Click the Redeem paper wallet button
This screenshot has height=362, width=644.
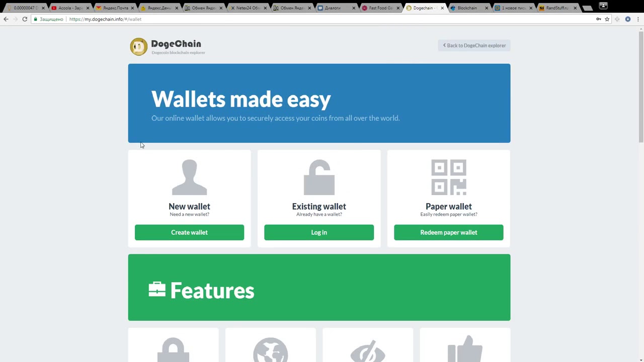click(449, 232)
